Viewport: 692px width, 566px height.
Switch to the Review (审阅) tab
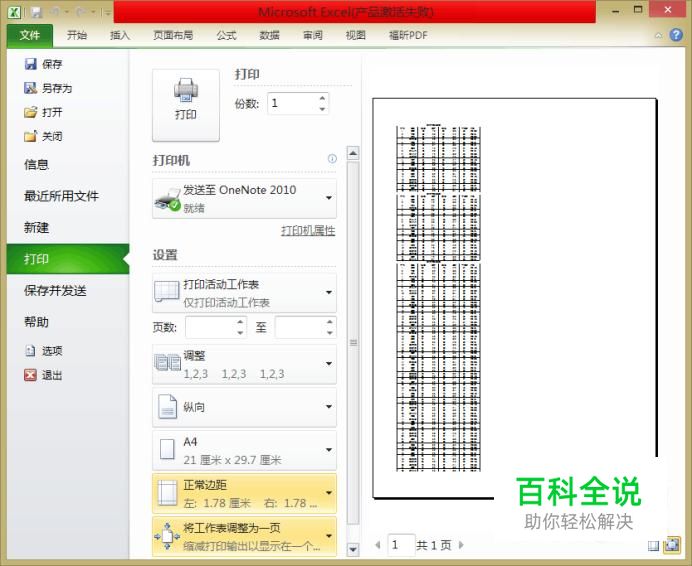click(312, 35)
